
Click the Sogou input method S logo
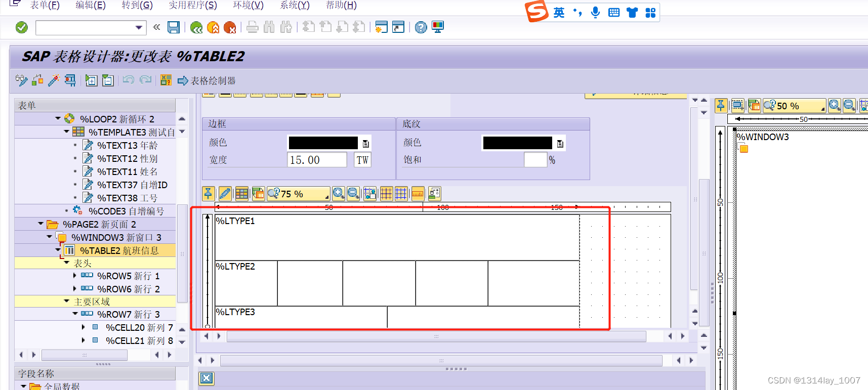point(536,11)
